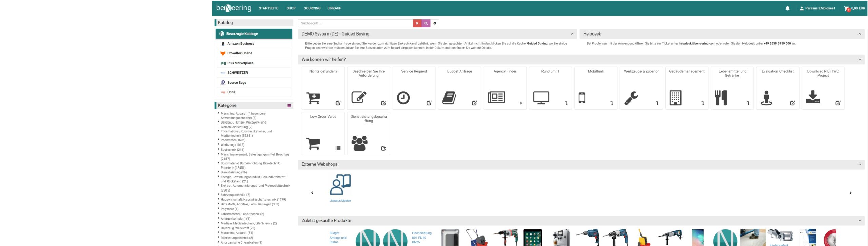Show next webshops with right arrow
Screen dimensions: 868x246
click(850, 193)
